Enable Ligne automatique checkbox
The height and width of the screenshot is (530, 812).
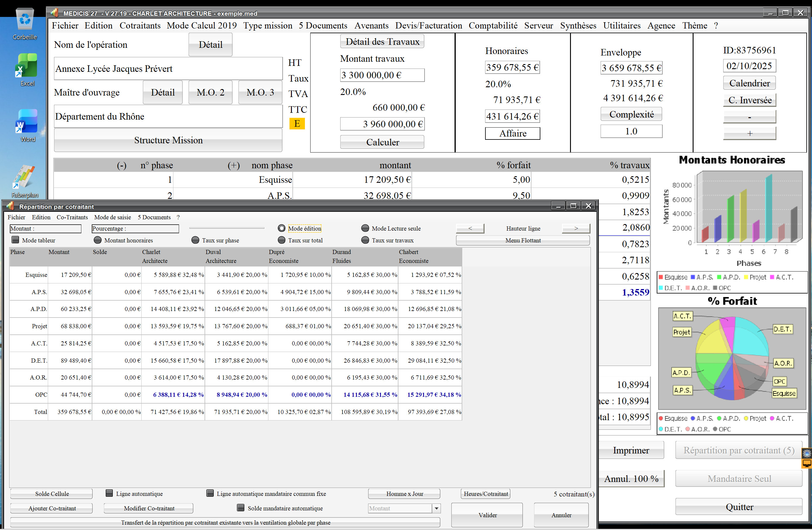pos(109,493)
